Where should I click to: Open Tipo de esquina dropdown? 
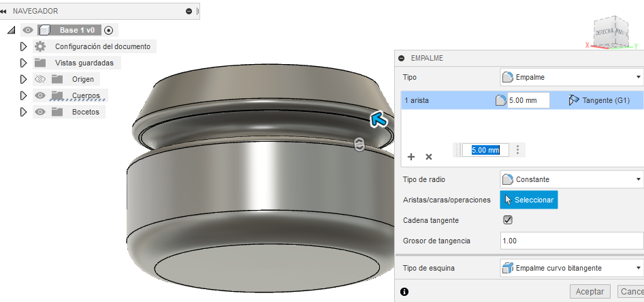(x=572, y=268)
